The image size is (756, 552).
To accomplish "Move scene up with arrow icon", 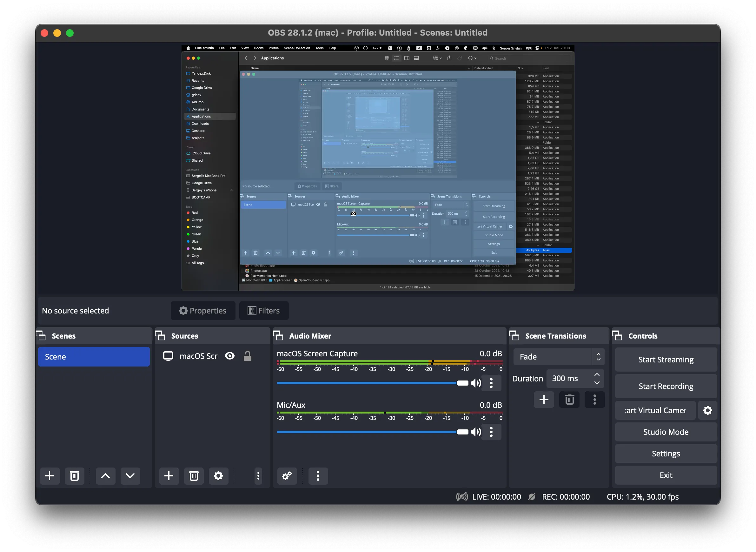I will (x=105, y=475).
